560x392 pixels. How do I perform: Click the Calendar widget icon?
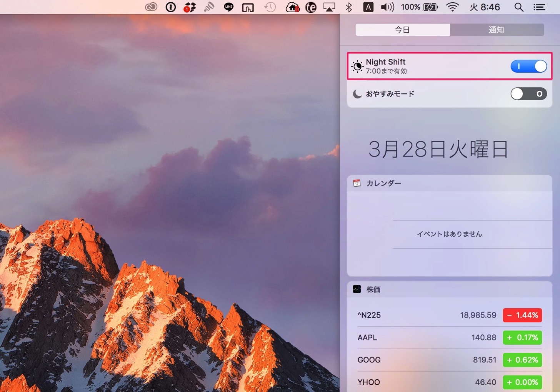click(x=357, y=183)
